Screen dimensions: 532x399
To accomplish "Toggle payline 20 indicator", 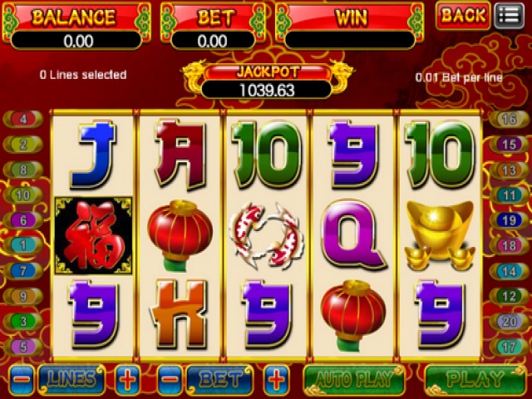I will tap(509, 322).
